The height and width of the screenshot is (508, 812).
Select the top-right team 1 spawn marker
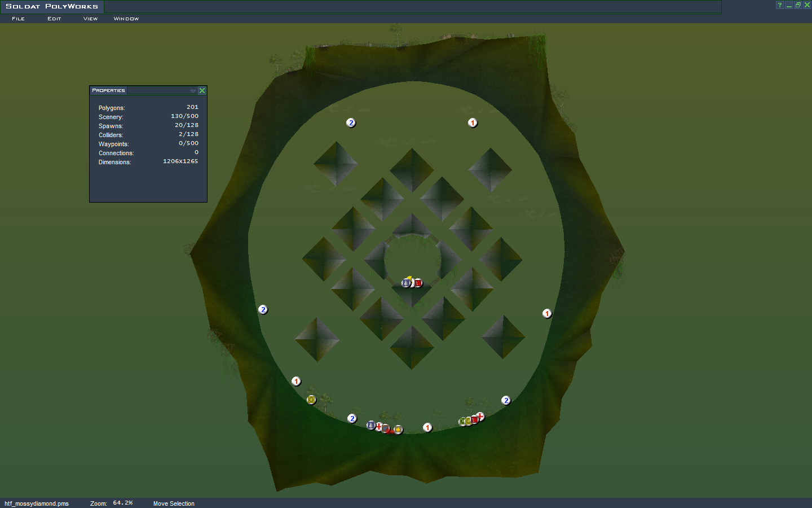coord(473,123)
